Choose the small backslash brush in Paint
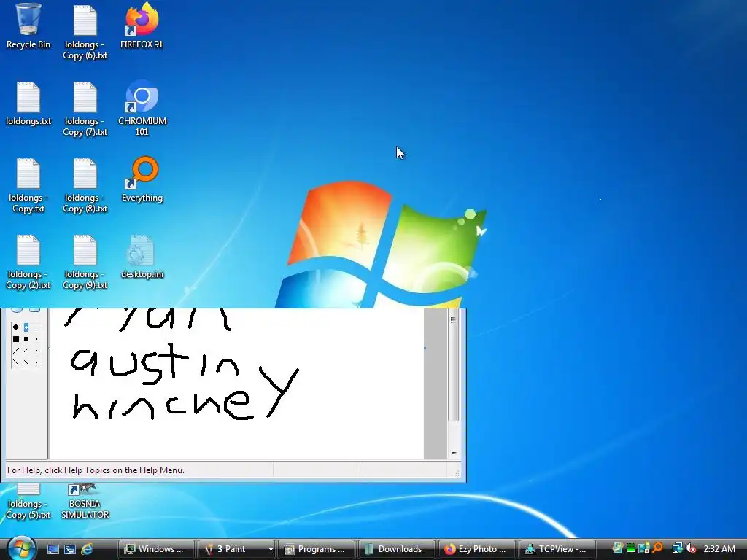Viewport: 747px width, 560px height. pyautogui.click(x=36, y=362)
